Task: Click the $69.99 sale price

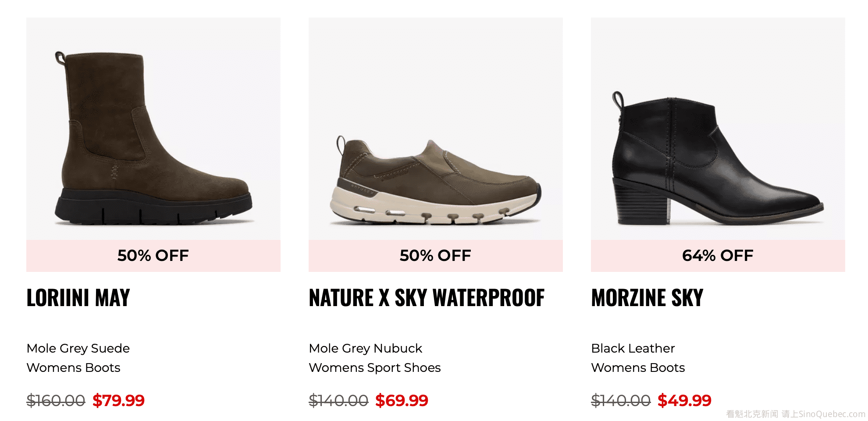Action: 402,400
